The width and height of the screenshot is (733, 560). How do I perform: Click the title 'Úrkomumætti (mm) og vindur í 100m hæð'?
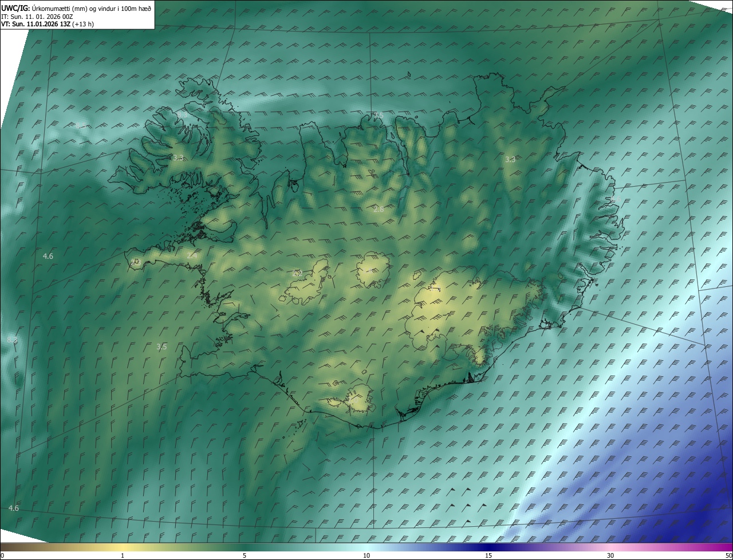point(92,8)
